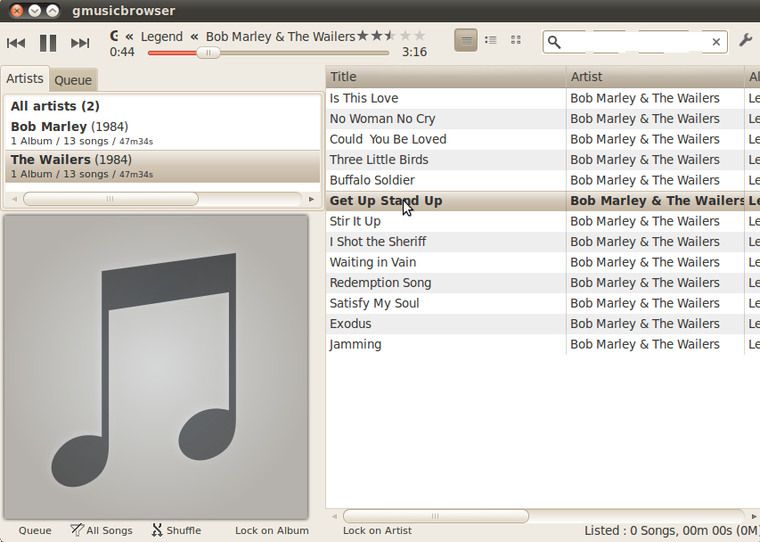The height and width of the screenshot is (542, 760).
Task: Click the Legend album name in header
Action: [x=162, y=36]
